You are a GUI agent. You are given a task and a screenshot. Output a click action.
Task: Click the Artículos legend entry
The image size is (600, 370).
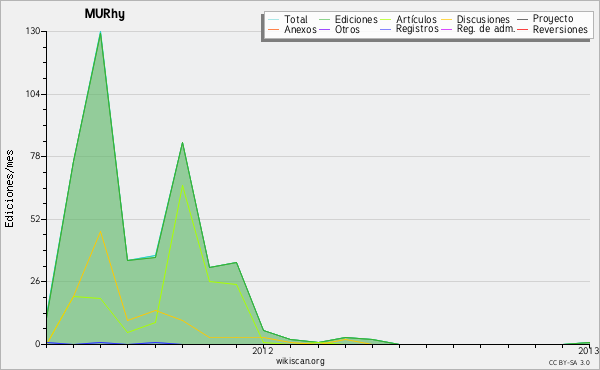416,19
